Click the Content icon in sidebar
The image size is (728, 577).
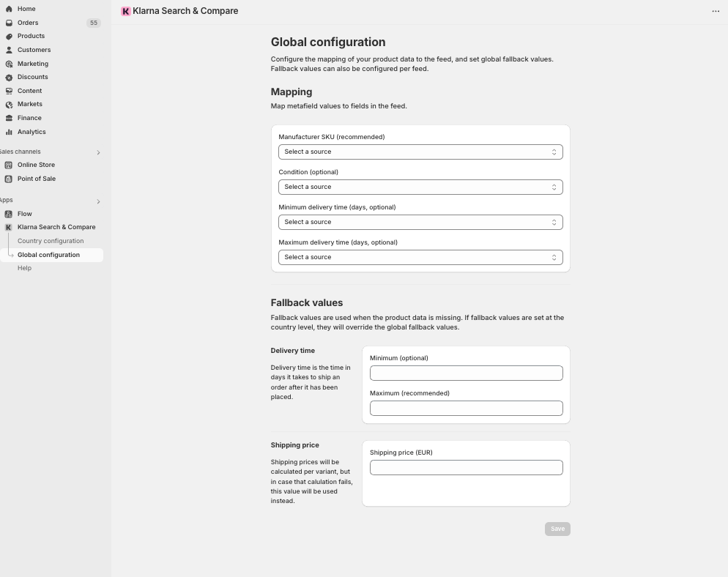tap(9, 91)
